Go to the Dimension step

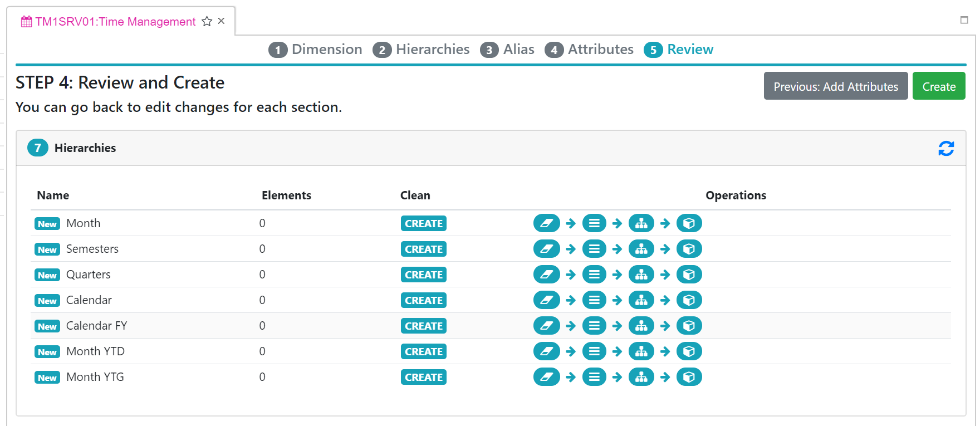click(315, 50)
